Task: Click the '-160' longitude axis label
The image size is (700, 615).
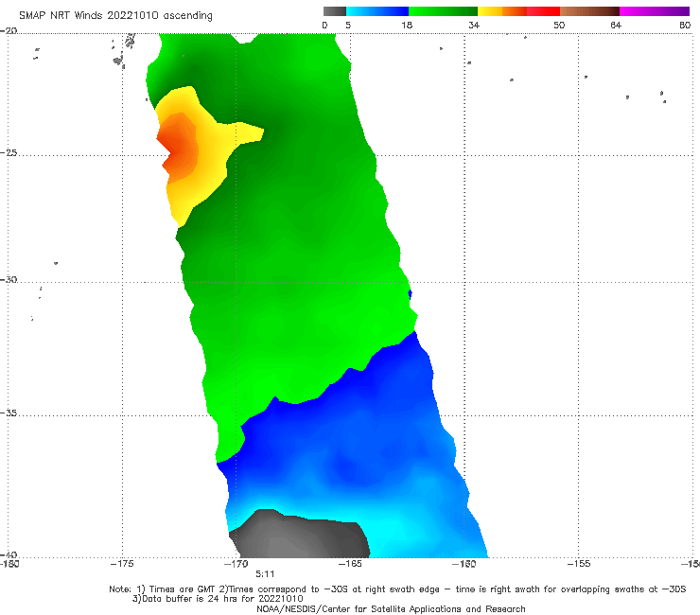Action: (464, 564)
